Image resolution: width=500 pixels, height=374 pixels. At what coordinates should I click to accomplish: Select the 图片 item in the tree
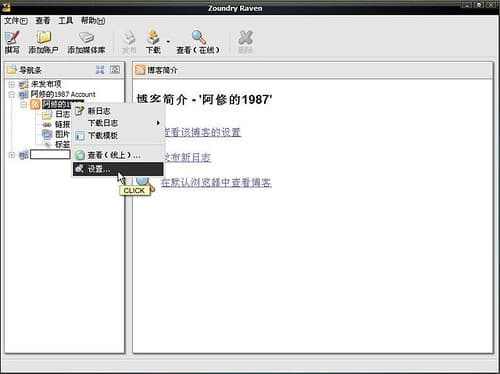coord(62,134)
